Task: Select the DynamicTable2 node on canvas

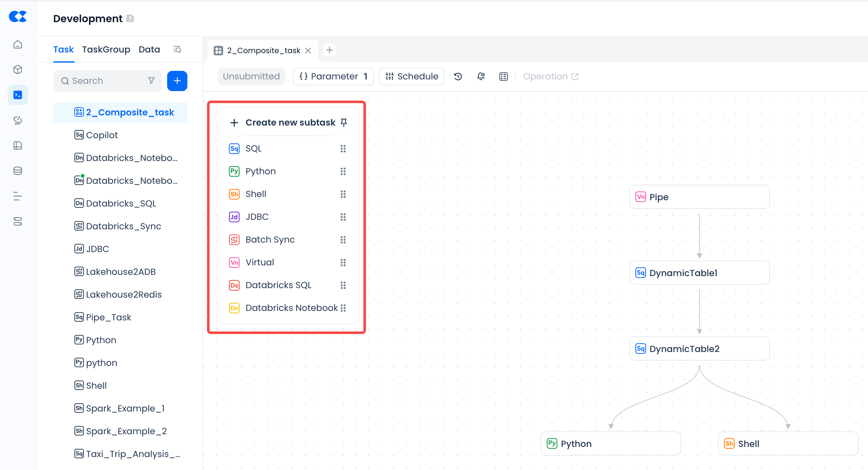Action: pos(699,349)
